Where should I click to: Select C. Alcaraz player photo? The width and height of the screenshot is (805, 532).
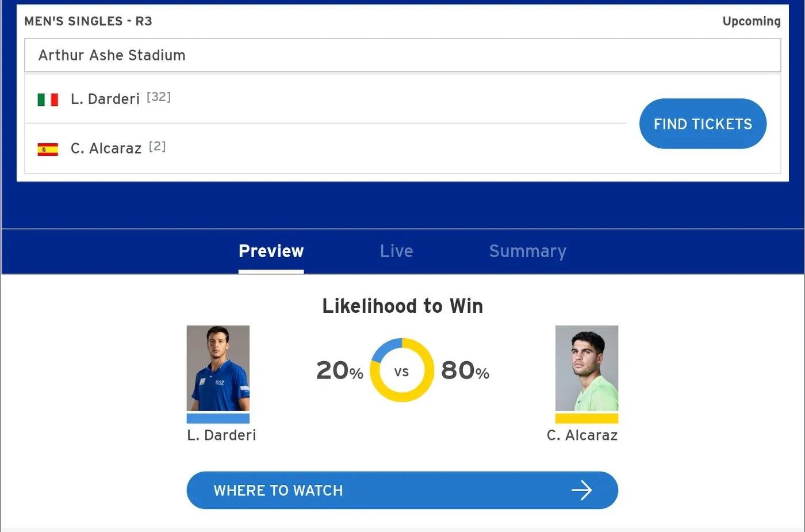[586, 368]
